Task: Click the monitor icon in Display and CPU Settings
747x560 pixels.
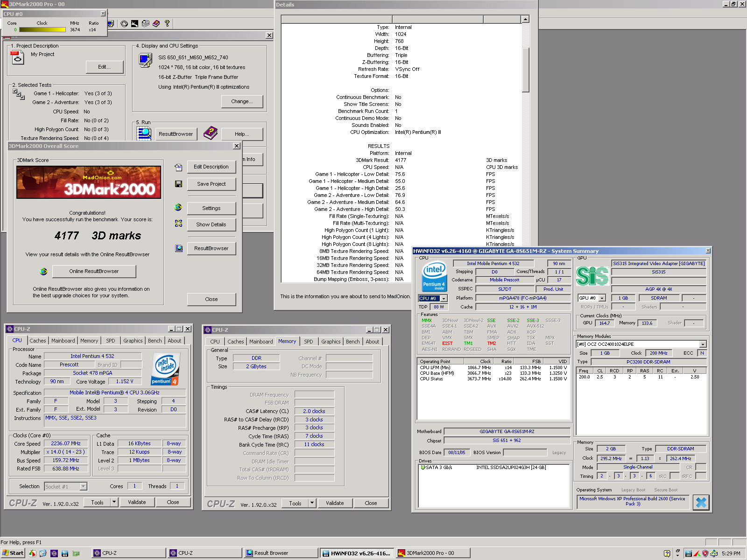Action: coord(146,60)
